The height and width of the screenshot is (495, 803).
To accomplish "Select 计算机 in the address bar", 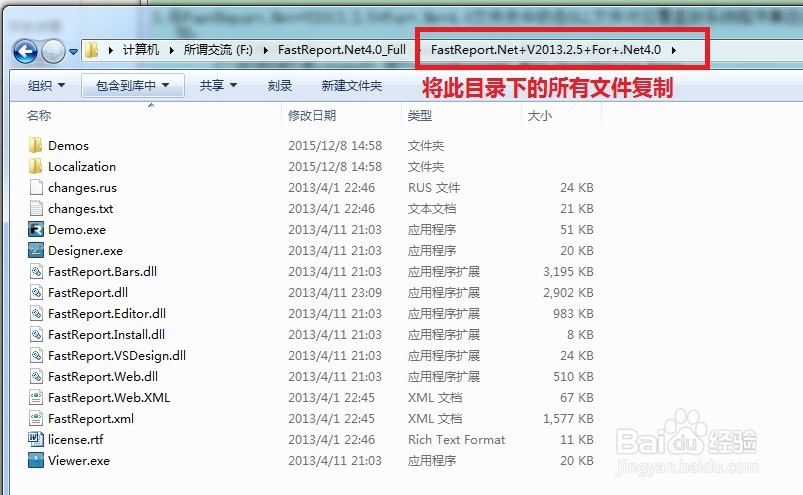I will tap(141, 50).
